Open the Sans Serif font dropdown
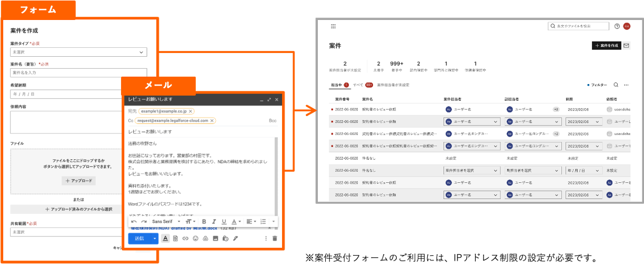The width and height of the screenshot is (644, 271). [x=166, y=222]
